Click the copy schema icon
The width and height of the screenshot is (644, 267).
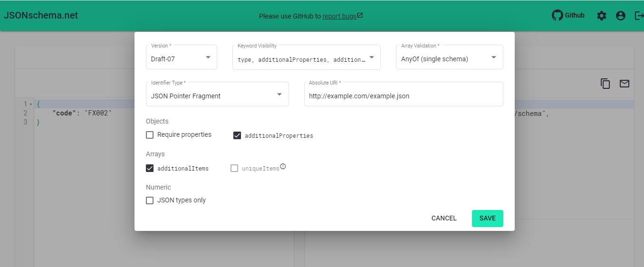pos(606,84)
